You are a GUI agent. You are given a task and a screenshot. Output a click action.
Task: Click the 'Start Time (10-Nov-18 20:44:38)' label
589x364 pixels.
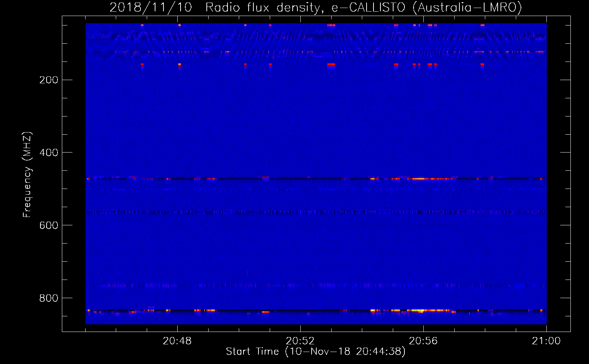pos(316,352)
